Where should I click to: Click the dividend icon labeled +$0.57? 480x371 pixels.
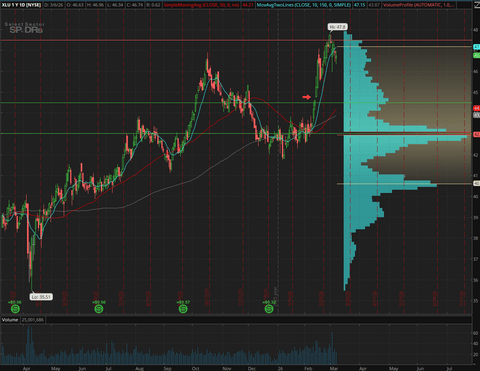click(183, 309)
